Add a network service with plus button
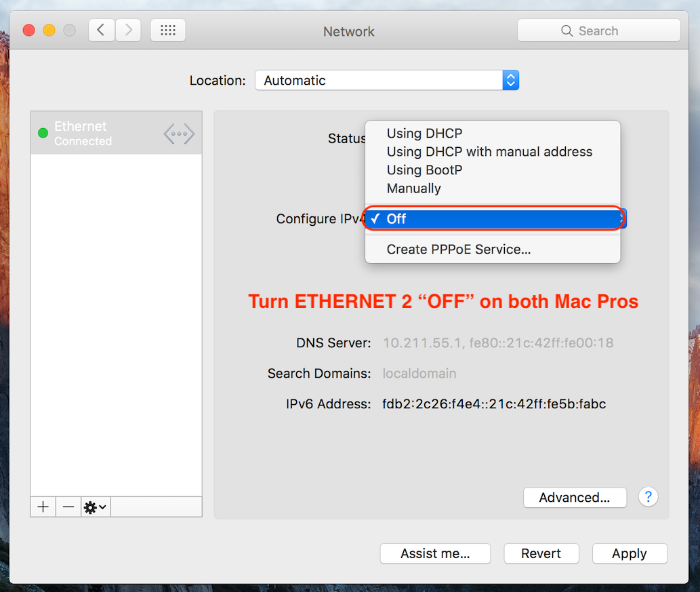The height and width of the screenshot is (592, 700). 43,507
